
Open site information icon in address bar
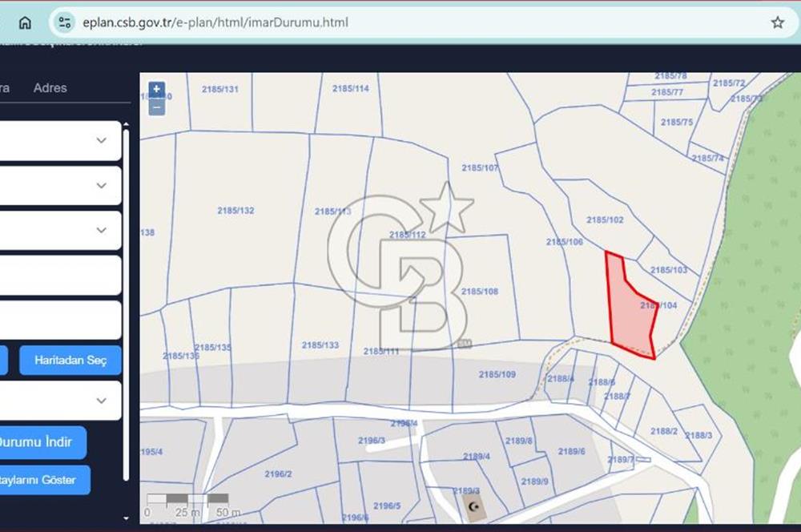click(x=65, y=22)
